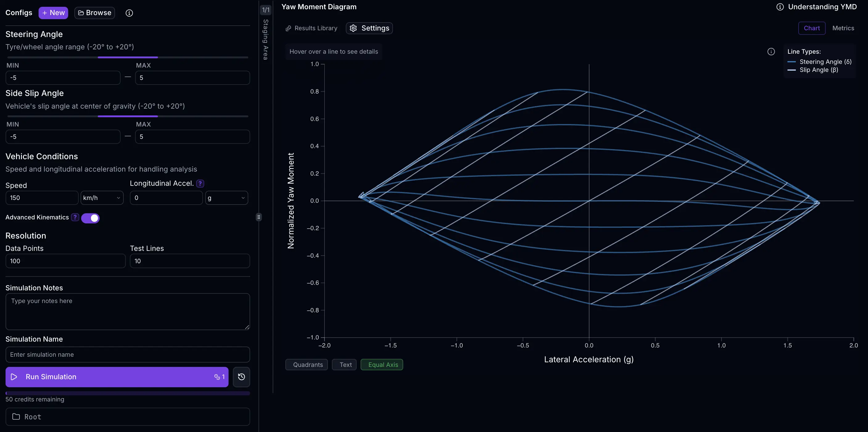This screenshot has height=432, width=868.
Task: Click the Root folder icon
Action: 16,417
